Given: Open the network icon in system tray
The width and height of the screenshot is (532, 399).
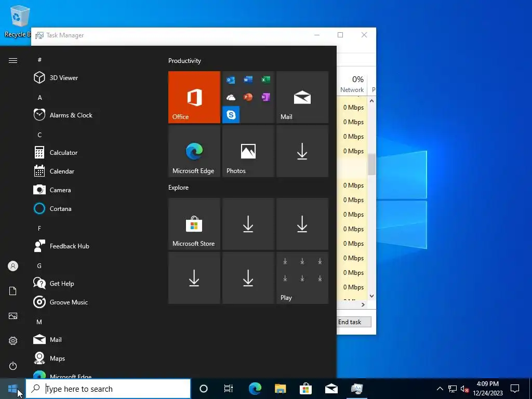Looking at the screenshot, I should pyautogui.click(x=453, y=389).
